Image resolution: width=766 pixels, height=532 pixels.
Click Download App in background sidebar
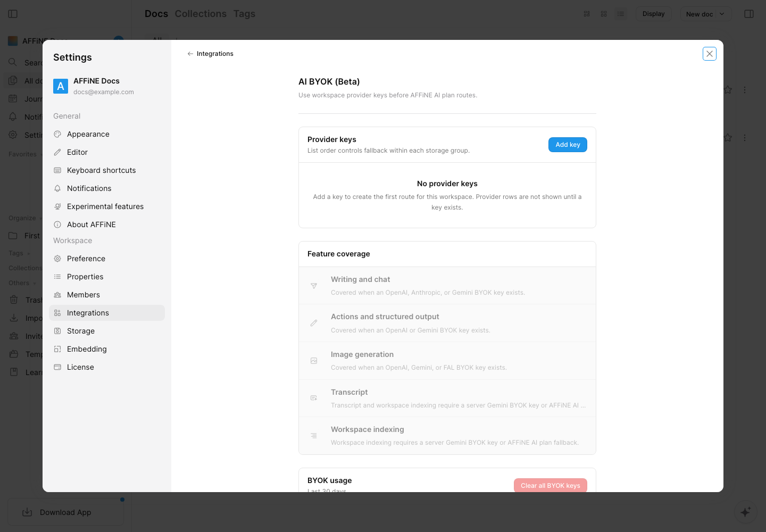point(65,512)
